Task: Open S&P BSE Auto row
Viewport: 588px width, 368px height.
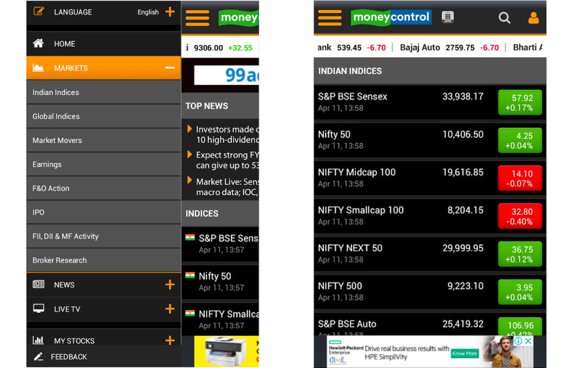Action: tap(430, 324)
